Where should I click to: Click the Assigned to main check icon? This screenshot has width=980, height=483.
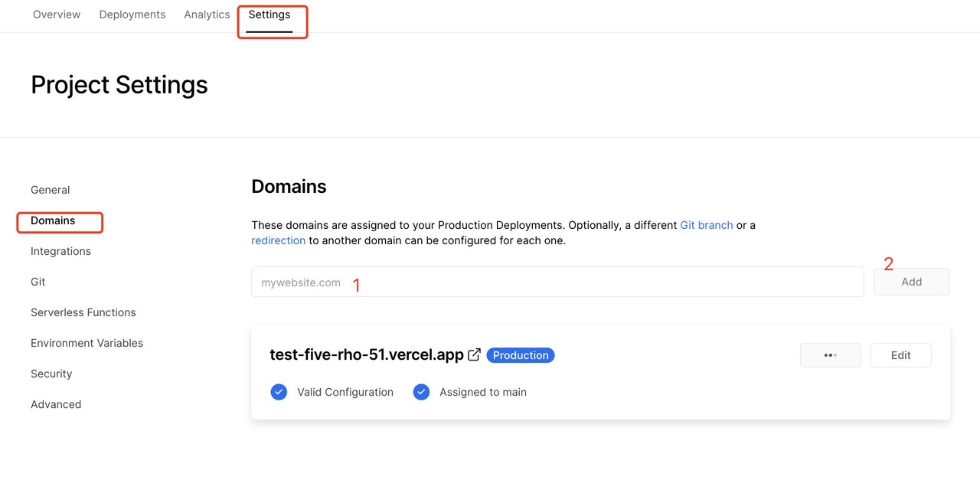point(421,392)
